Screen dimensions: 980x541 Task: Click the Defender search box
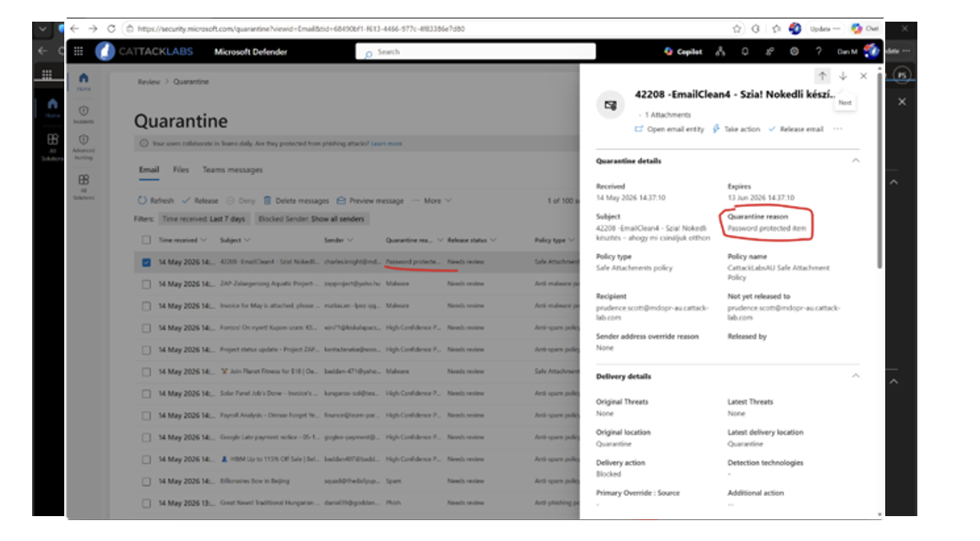click(476, 51)
